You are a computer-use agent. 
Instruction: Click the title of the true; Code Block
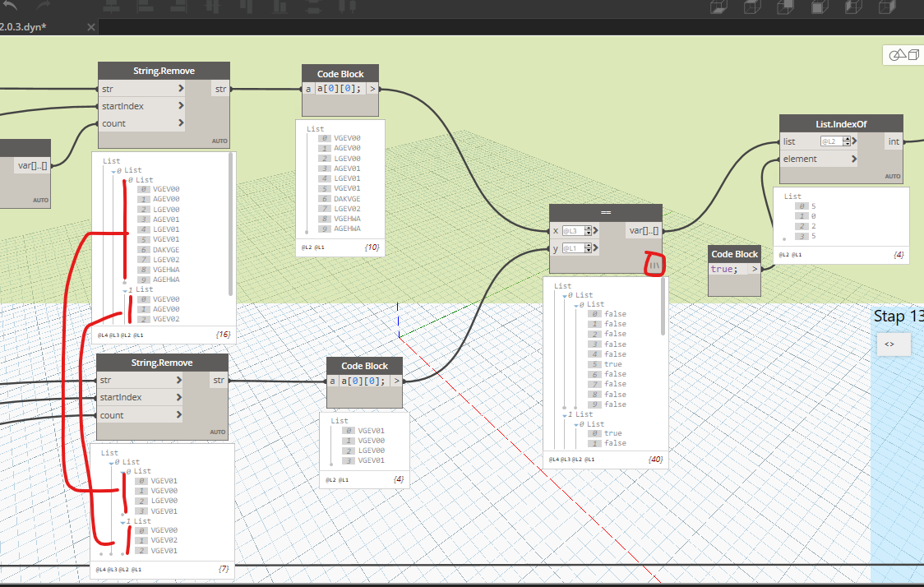click(x=734, y=254)
